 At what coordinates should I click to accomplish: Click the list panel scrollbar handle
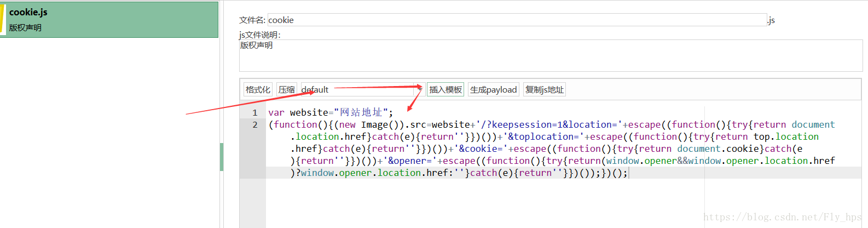[x=222, y=157]
